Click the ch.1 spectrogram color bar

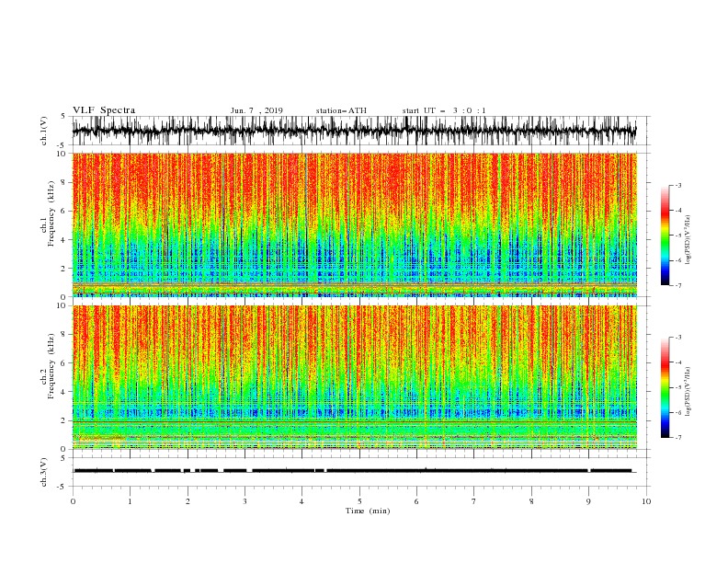[665, 236]
